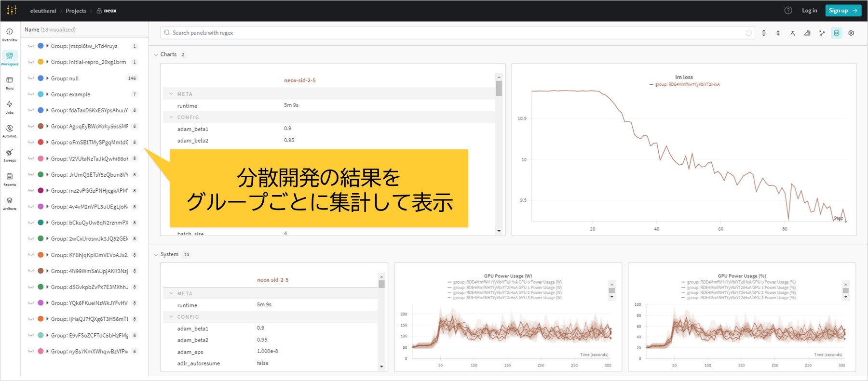Switch to the Runs tab
Image resolution: width=868 pixels, height=381 pixels.
point(10,82)
